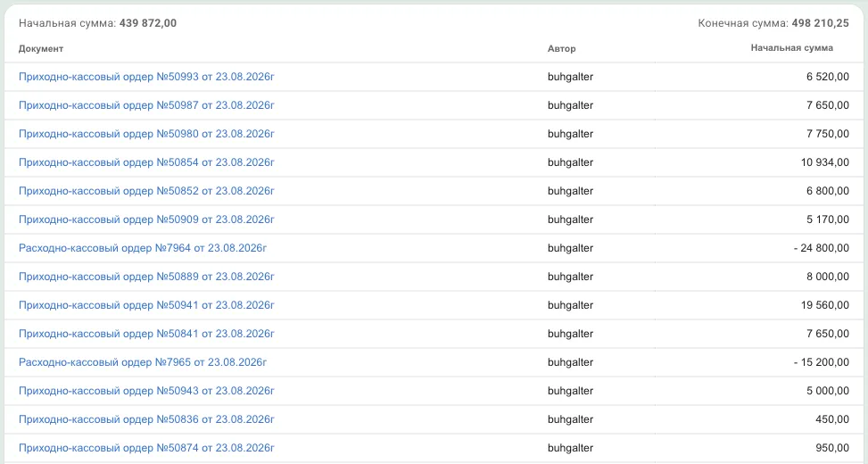Image resolution: width=868 pixels, height=464 pixels.
Task: Click amount 8 000,00 cell
Action: tap(828, 277)
